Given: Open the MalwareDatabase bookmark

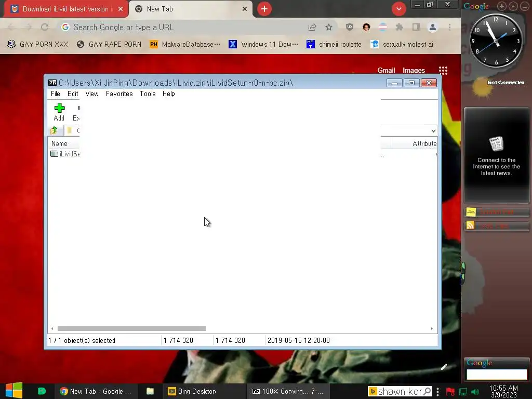Looking at the screenshot, I should coord(185,44).
